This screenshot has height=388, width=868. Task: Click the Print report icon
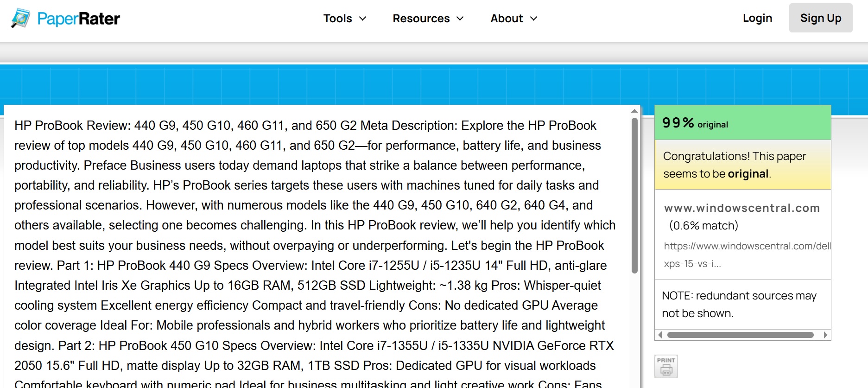pyautogui.click(x=666, y=367)
